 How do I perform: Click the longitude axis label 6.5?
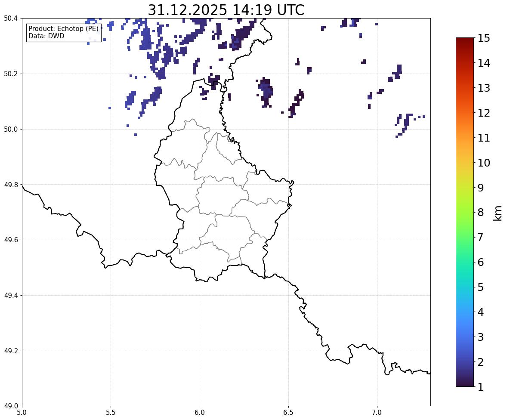point(288,413)
